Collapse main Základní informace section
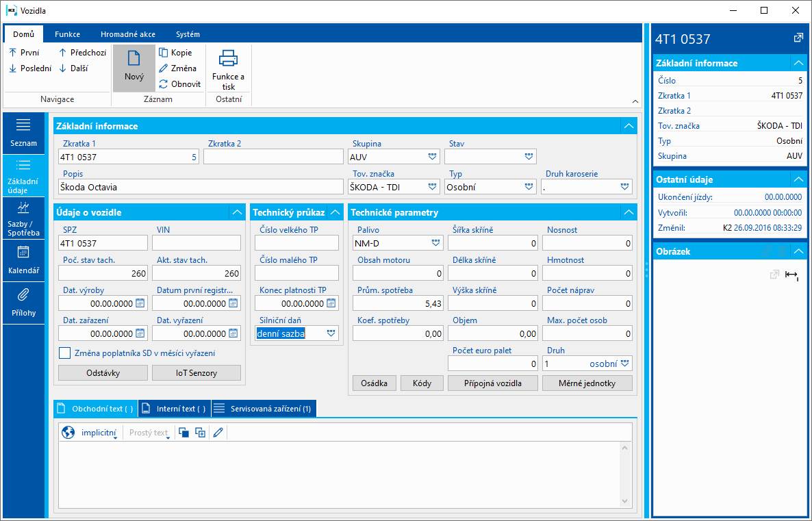The image size is (812, 521). (x=629, y=126)
